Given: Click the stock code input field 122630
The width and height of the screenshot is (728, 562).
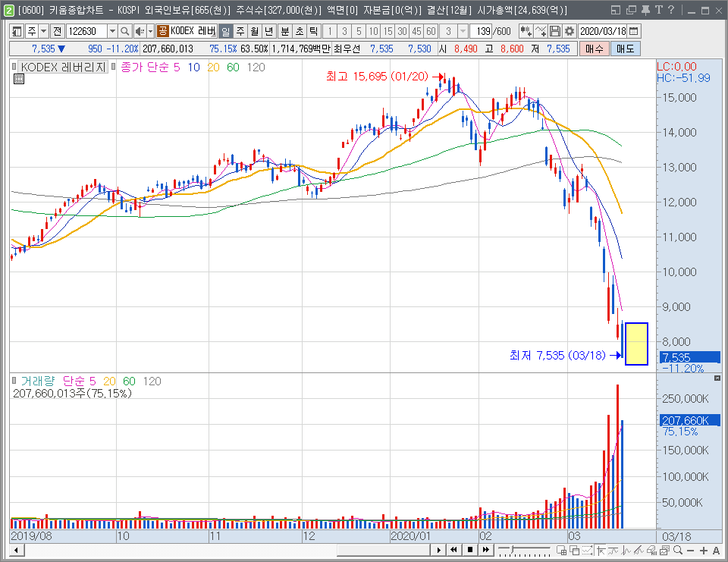Looking at the screenshot, I should tap(86, 31).
